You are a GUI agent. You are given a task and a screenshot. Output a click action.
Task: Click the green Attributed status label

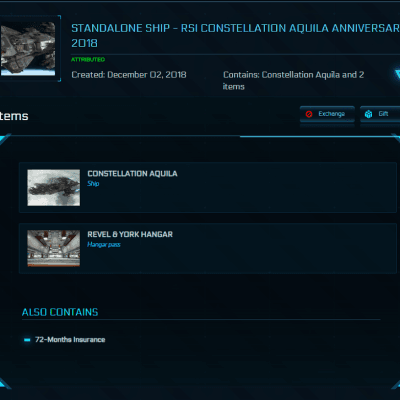click(88, 59)
